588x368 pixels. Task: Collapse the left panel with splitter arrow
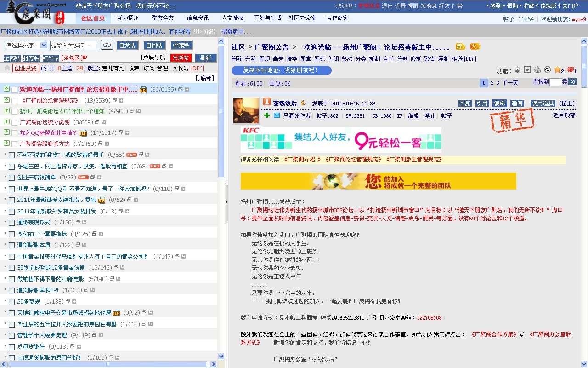(226, 201)
